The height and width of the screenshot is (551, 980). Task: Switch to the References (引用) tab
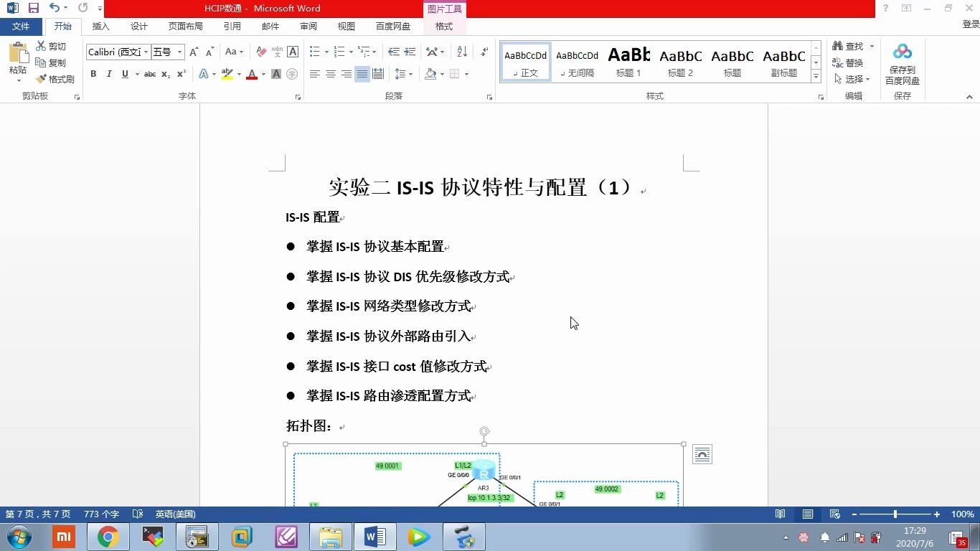pos(232,27)
